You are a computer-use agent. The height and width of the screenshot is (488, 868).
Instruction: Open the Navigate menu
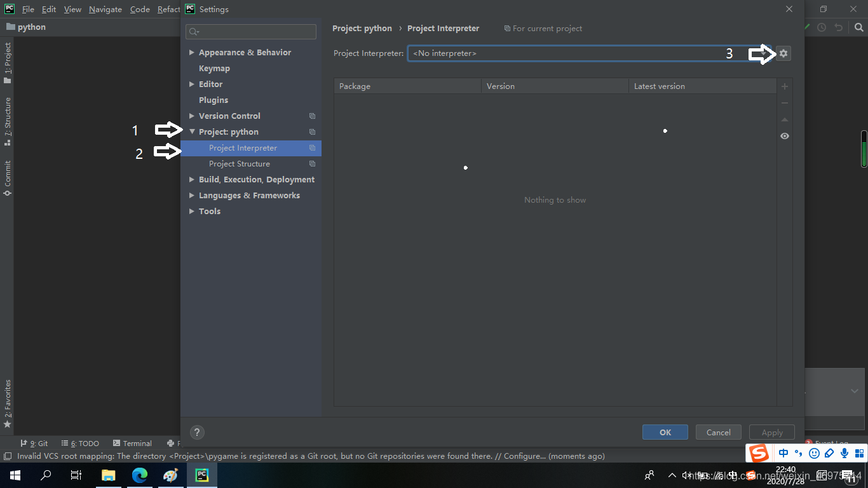pyautogui.click(x=105, y=10)
